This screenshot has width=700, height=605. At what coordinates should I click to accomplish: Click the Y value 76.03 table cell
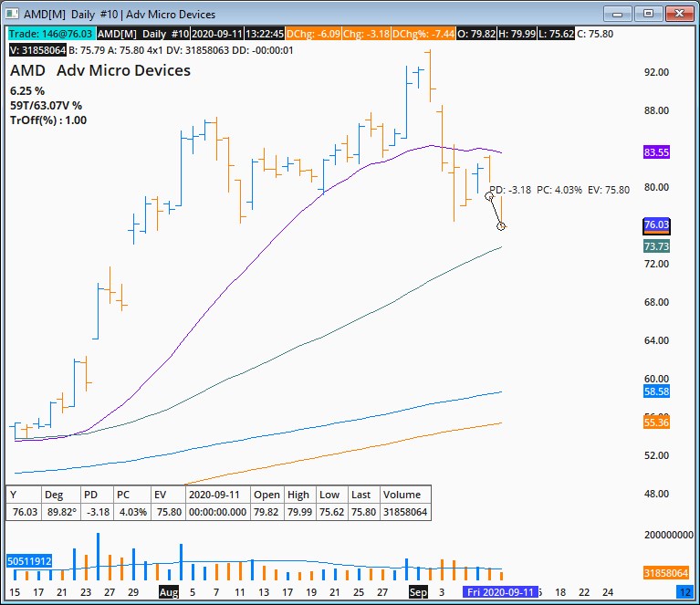click(24, 512)
